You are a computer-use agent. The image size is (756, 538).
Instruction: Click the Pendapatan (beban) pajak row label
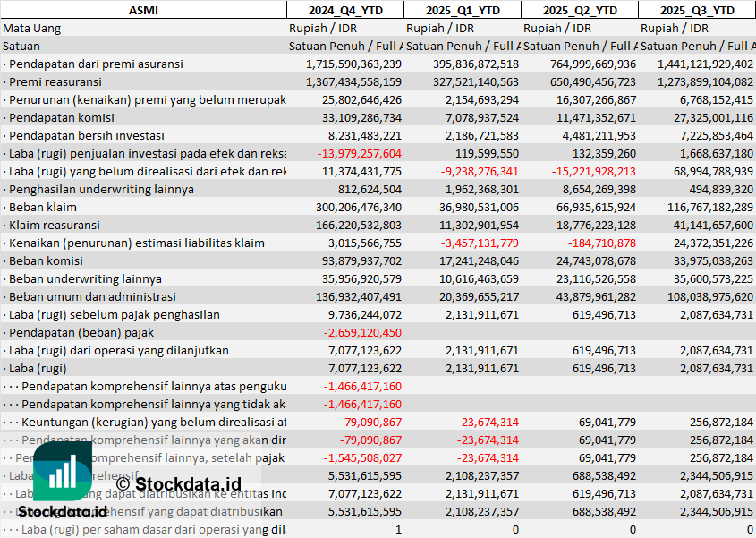[x=81, y=332]
